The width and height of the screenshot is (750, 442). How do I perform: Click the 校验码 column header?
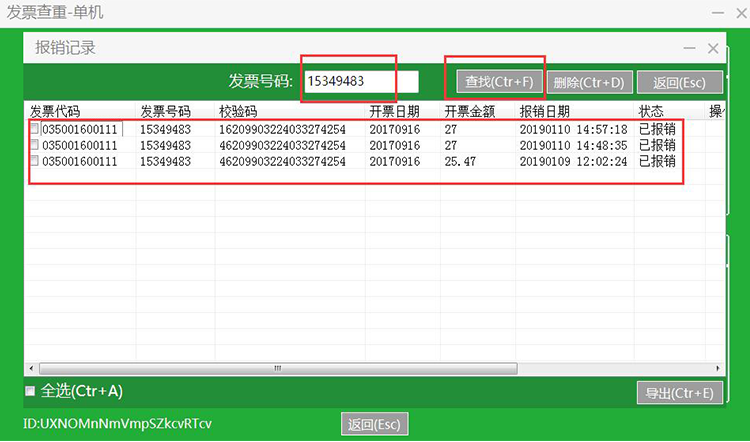[237, 111]
